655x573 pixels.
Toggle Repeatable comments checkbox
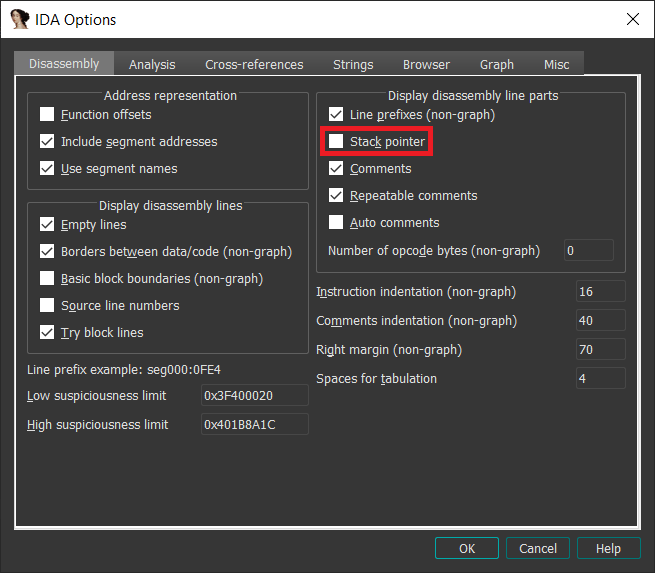336,195
